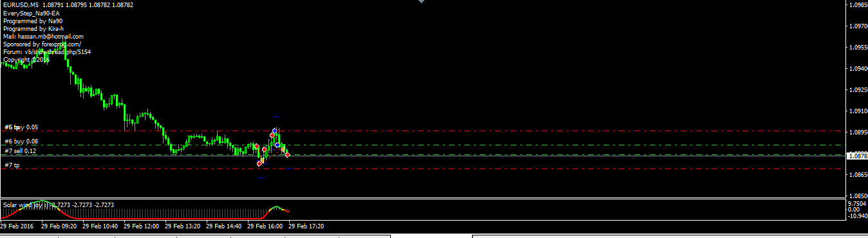Select the #7 sell 0.12 order label
Image resolution: width=868 pixels, height=238 pixels.
[x=21, y=151]
